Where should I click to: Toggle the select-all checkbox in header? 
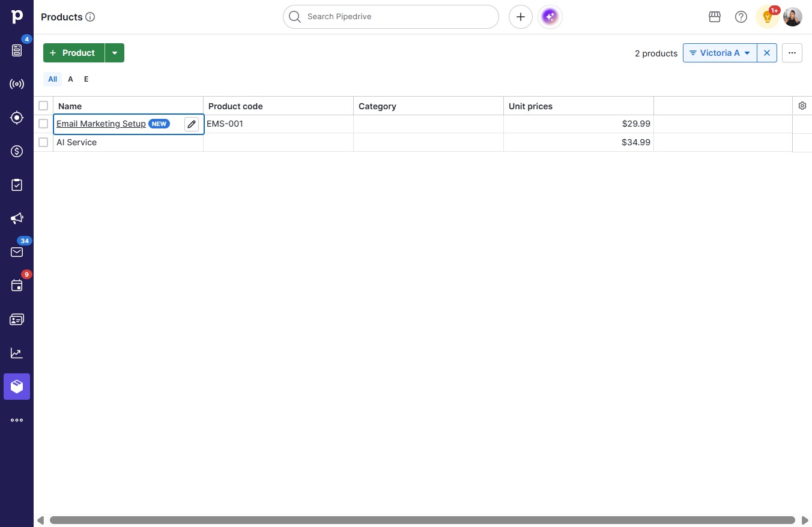tap(43, 106)
